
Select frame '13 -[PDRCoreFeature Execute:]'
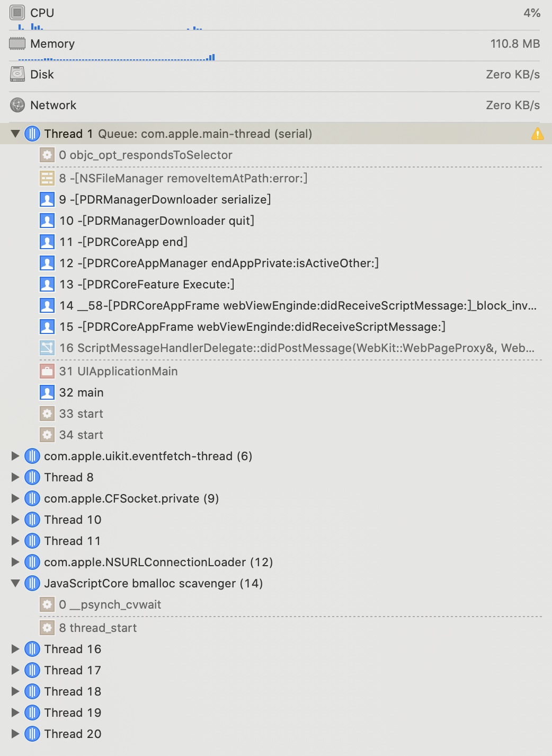click(x=147, y=284)
